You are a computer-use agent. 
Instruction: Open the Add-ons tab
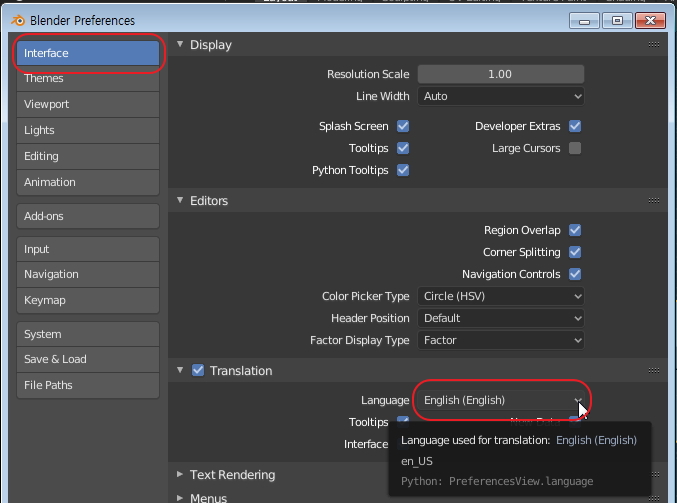tap(88, 216)
